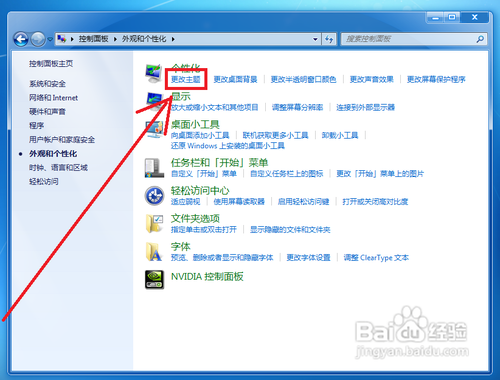Select 硬件和声音 in the sidebar
Screen dimensions: 500x380
[x=47, y=111]
